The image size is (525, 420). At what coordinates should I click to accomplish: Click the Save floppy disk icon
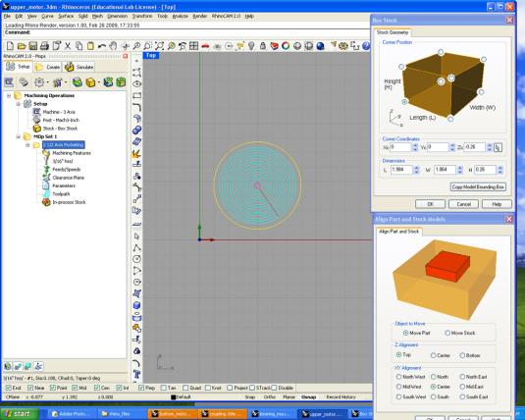point(32,46)
